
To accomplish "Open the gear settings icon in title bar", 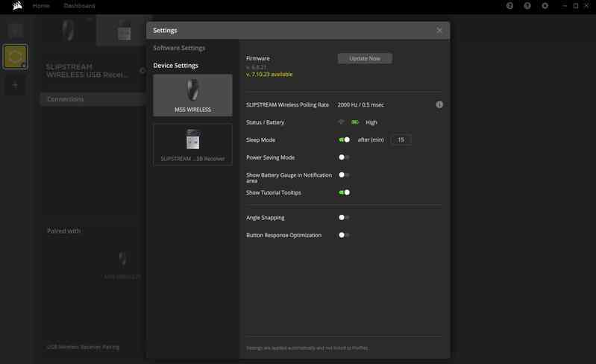I will 545,6.
